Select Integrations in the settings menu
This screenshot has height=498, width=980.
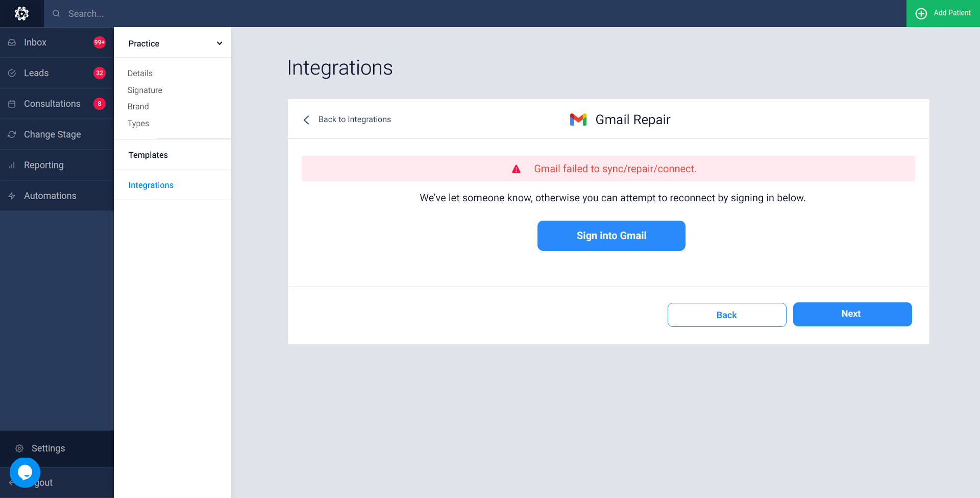coord(151,185)
